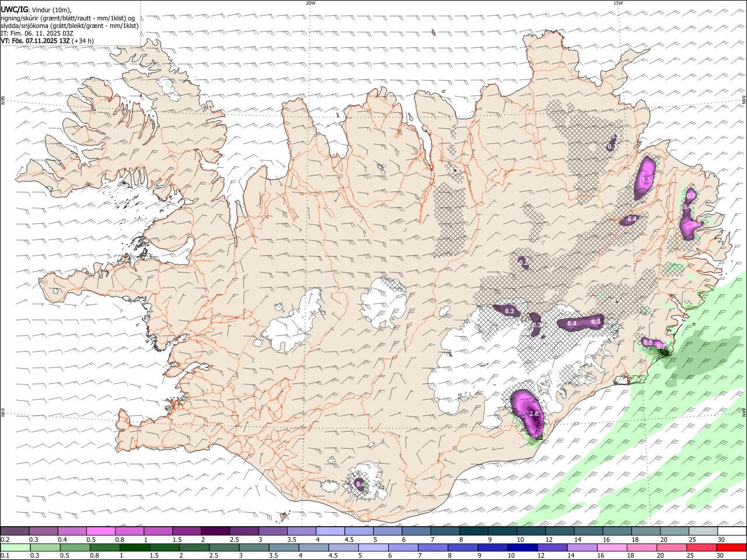747x560 pixels.
Task: Pick the upper legend swatch starting at 12
Action: (560, 531)
